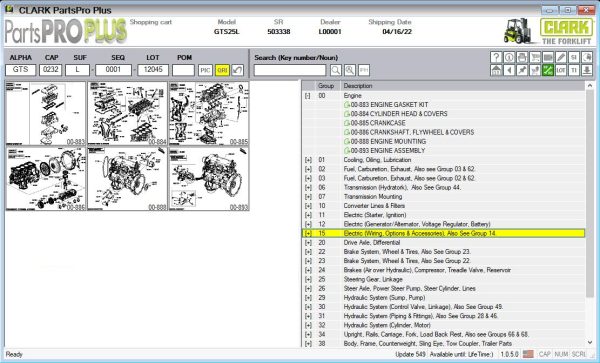Expand group 29 Hydraulic System (Sump, Pump)
The image size is (600, 363).
point(308,298)
